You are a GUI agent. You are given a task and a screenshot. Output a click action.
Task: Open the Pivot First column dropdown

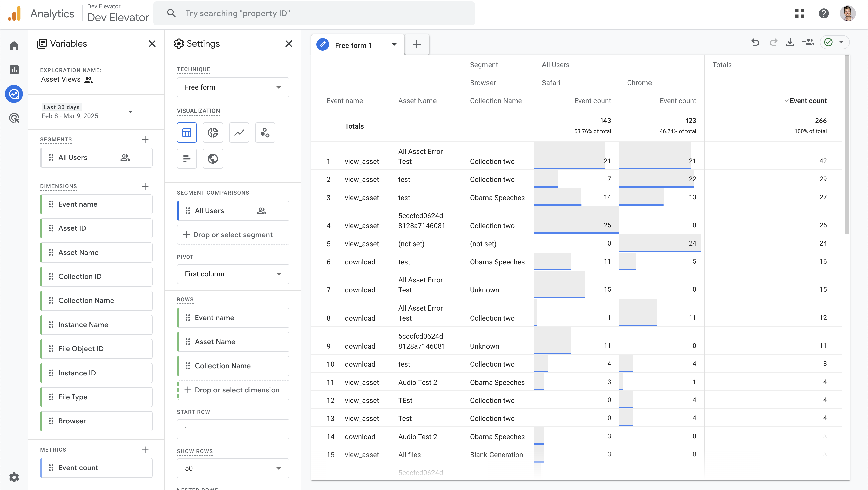click(x=233, y=274)
